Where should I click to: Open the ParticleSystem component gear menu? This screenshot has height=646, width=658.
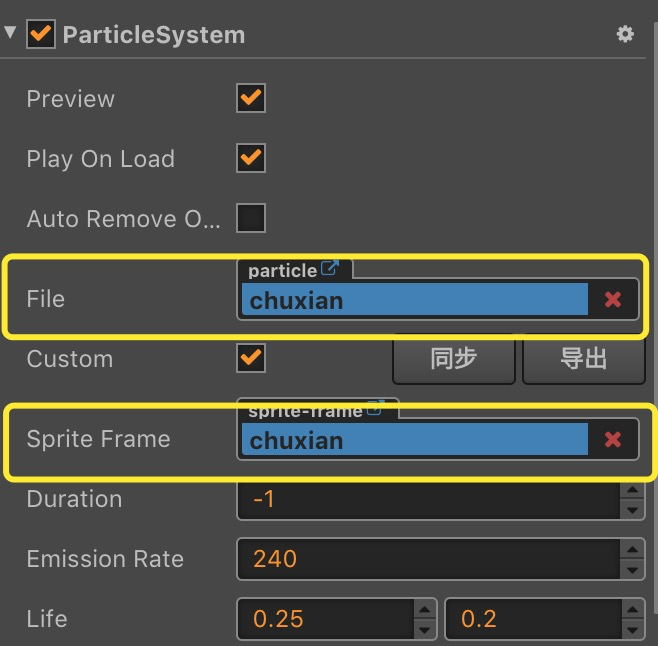625,34
